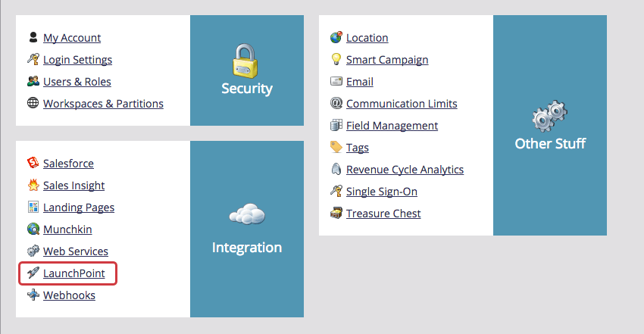Click the treasure chest icon

coord(336,214)
